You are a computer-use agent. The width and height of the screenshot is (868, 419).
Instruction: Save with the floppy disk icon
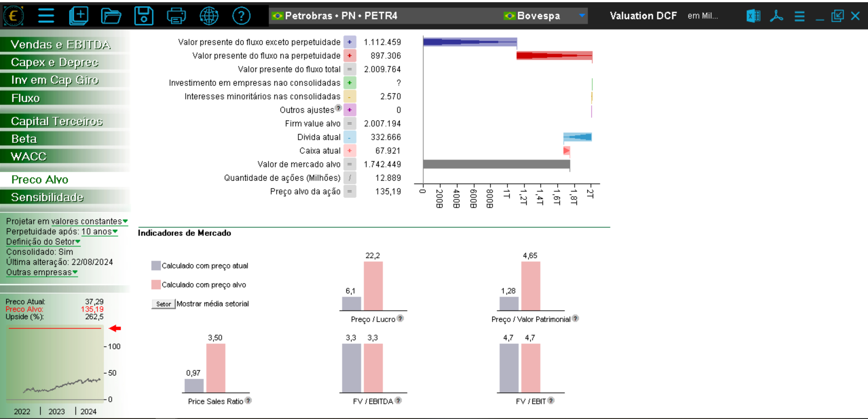click(144, 16)
